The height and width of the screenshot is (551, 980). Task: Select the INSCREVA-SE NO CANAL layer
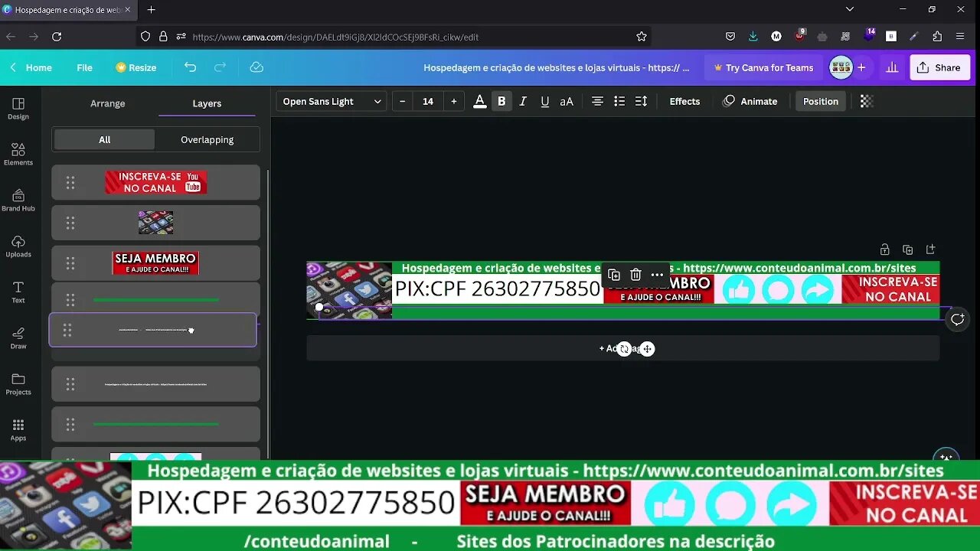(x=155, y=182)
